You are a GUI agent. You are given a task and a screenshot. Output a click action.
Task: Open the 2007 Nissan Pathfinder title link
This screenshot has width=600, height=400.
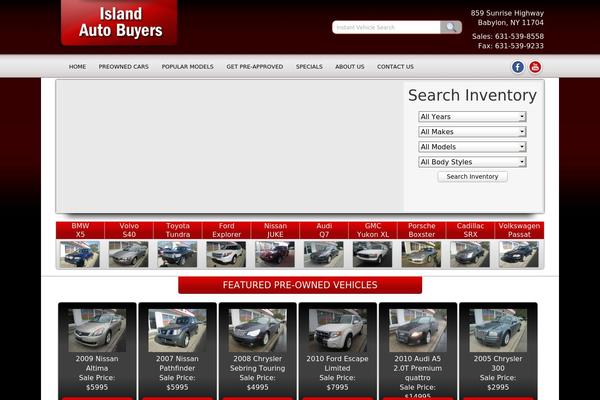(177, 363)
